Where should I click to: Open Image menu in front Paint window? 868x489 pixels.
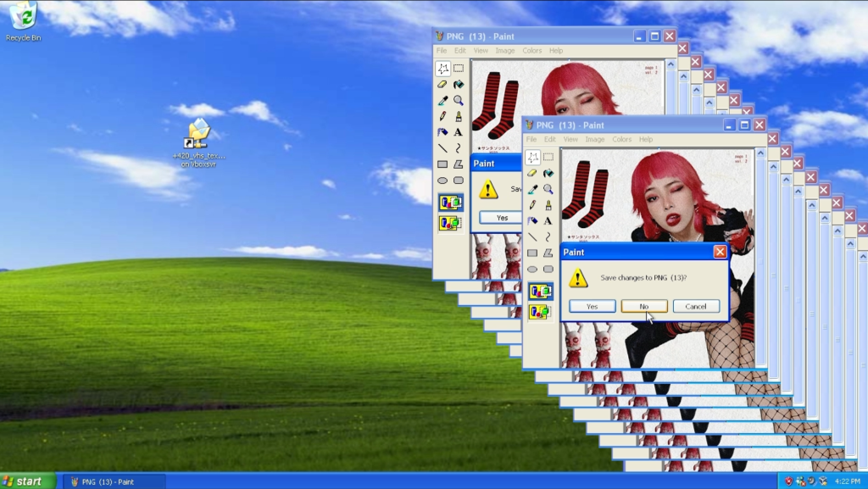pos(595,139)
